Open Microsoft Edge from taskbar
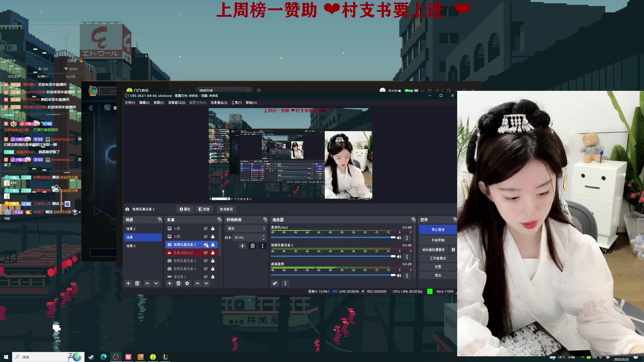Image resolution: width=644 pixels, height=362 pixels. [x=103, y=357]
